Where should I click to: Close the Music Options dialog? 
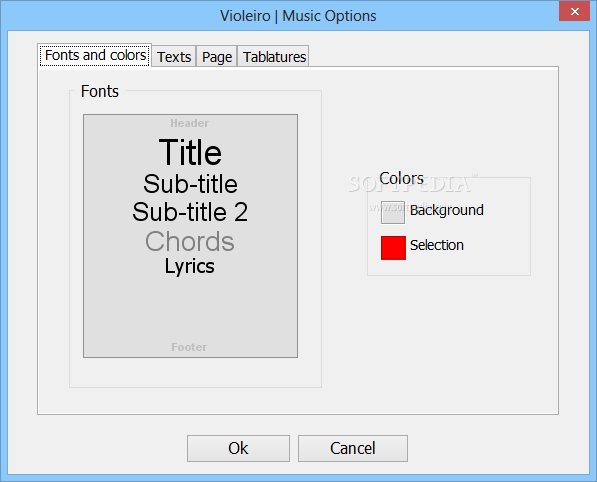[574, 11]
